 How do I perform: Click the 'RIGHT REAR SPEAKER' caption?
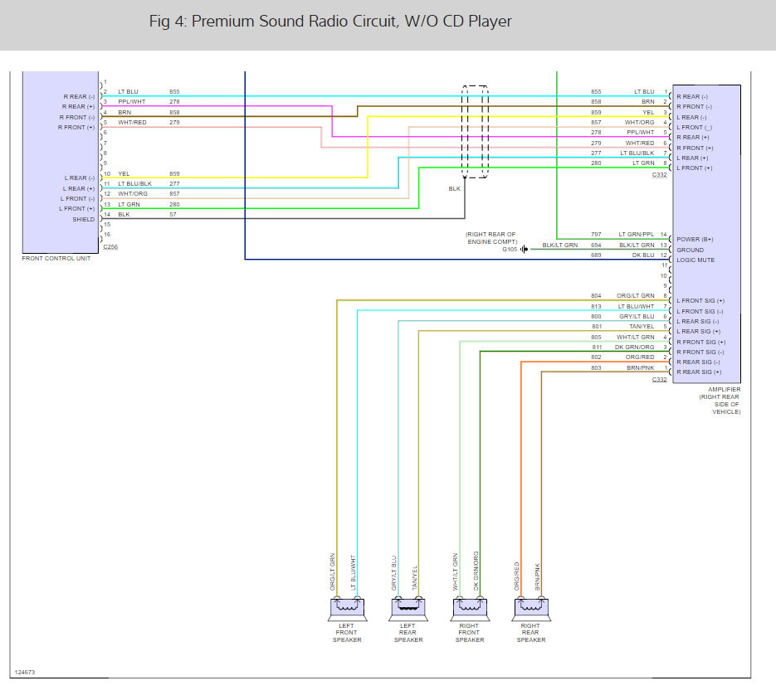tap(531, 633)
